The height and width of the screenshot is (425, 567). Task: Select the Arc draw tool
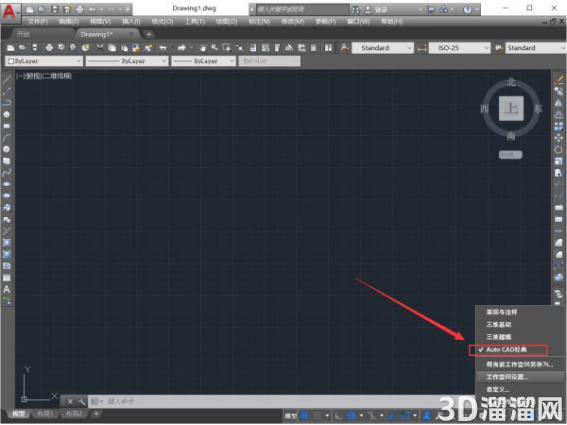(7, 137)
